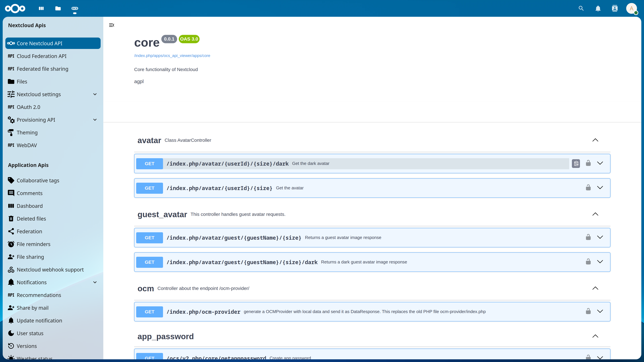
Task: Open the unified search magnifier icon
Action: tap(581, 9)
